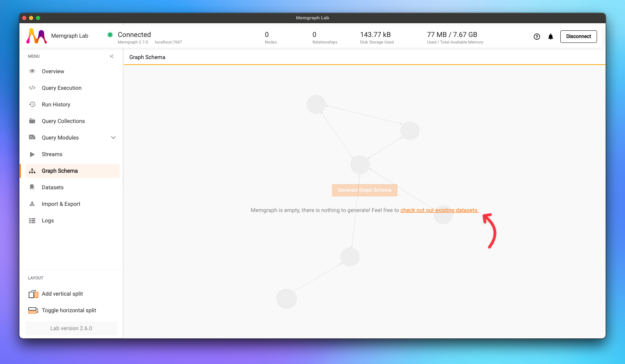This screenshot has width=625, height=364.
Task: Collapse the sidebar menu panel
Action: pos(112,56)
